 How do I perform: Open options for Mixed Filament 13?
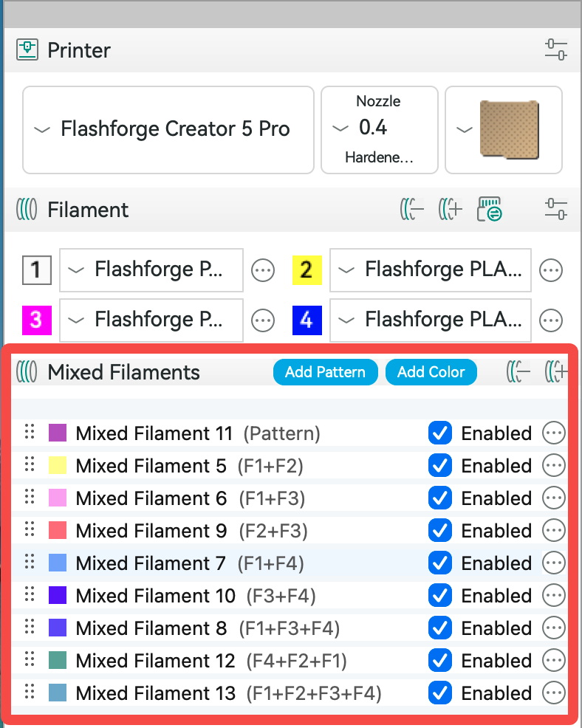click(x=554, y=693)
